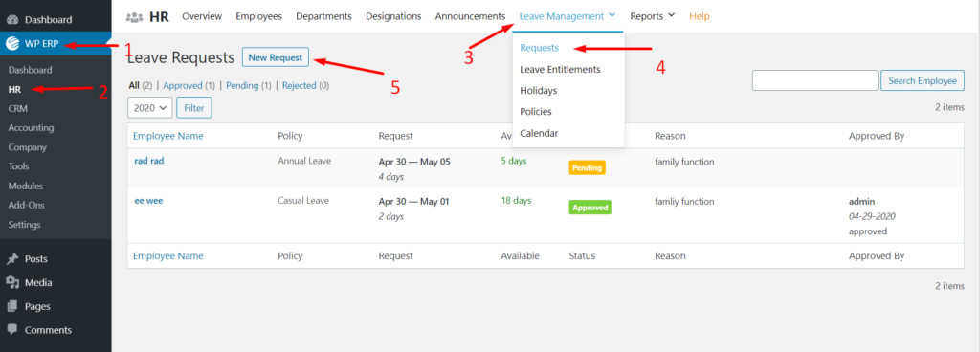Open the CRM item in sidebar

pyautogui.click(x=18, y=109)
